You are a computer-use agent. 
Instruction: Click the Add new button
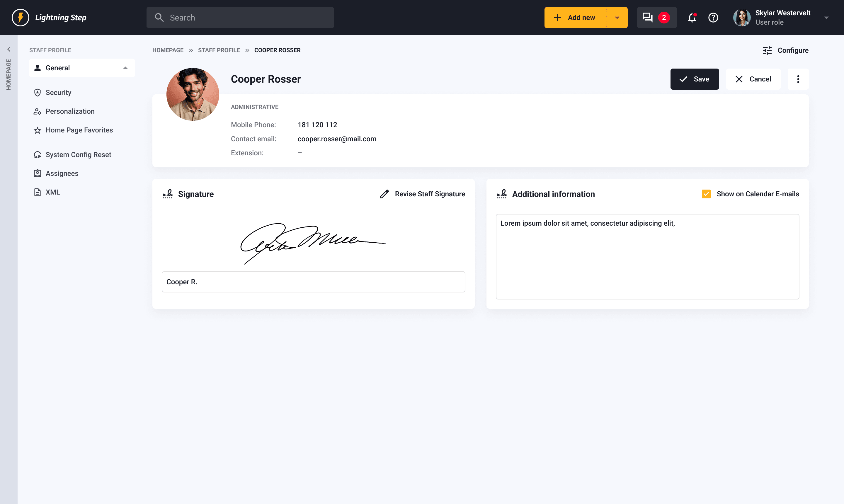[575, 18]
